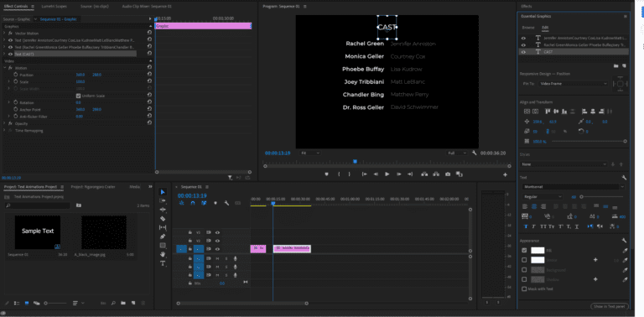This screenshot has width=644, height=317.
Task: Pick Fill color with eyedropper
Action: point(626,250)
